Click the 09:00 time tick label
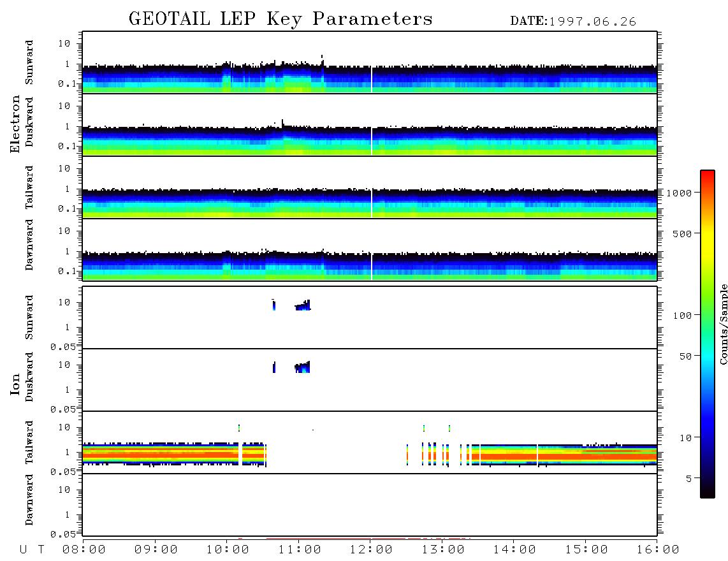Image resolution: width=728 pixels, height=561 pixels. tap(156, 550)
